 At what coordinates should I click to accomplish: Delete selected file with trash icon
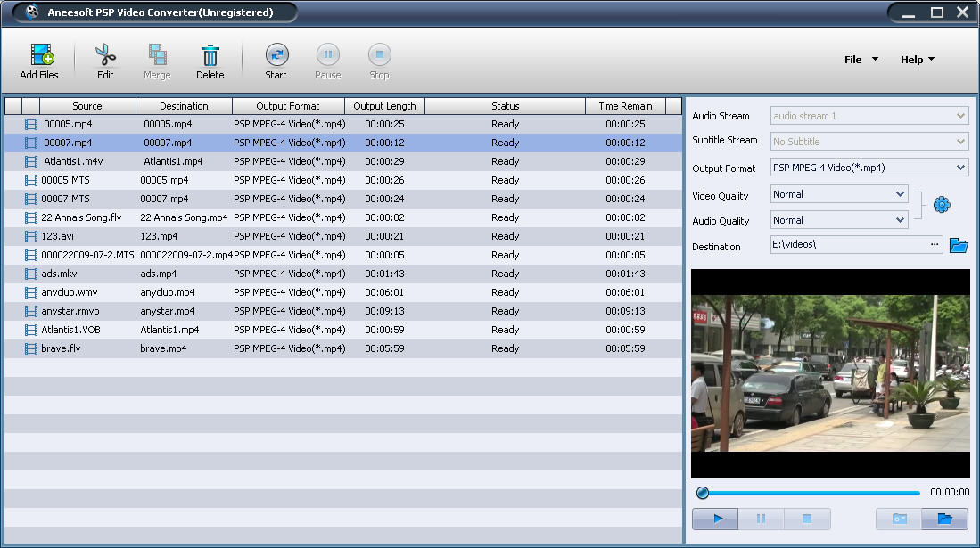click(210, 55)
